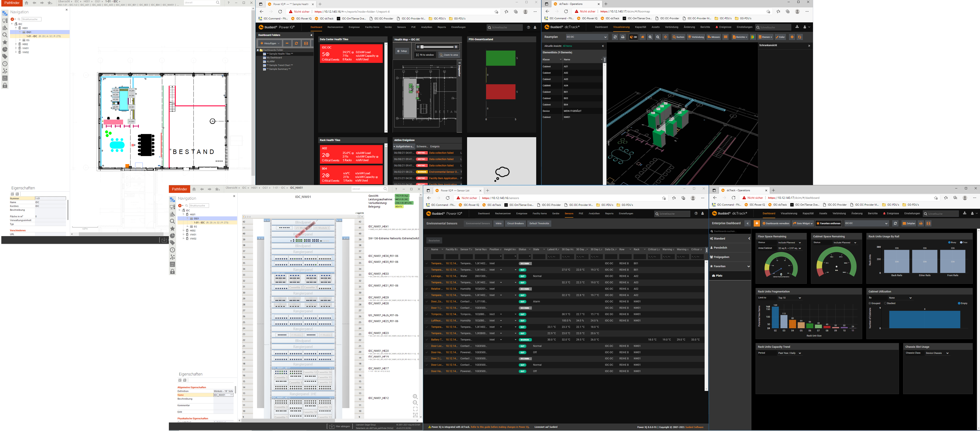The width and height of the screenshot is (980, 431).
Task: Click the home view icon in floormap toolbar
Action: [642, 37]
